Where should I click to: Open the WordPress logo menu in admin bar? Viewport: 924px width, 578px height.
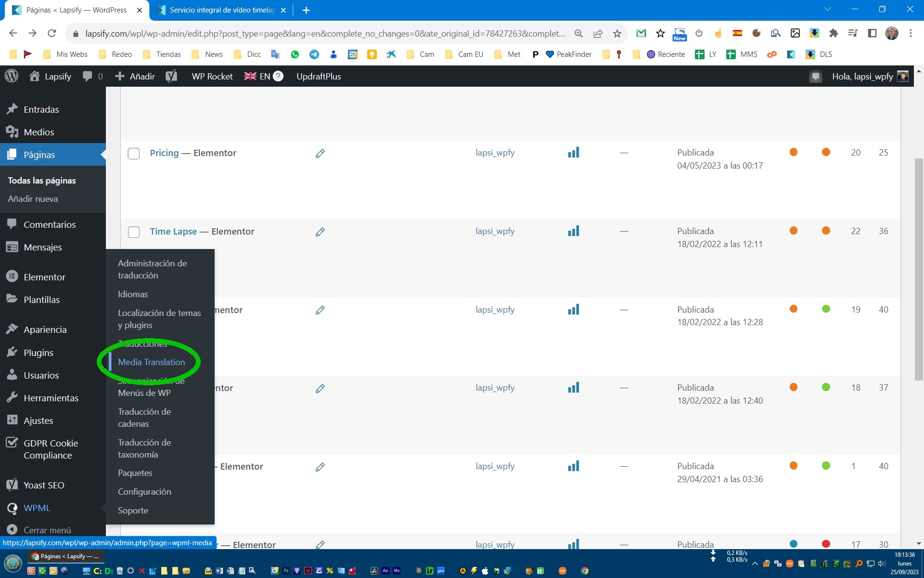(x=12, y=76)
